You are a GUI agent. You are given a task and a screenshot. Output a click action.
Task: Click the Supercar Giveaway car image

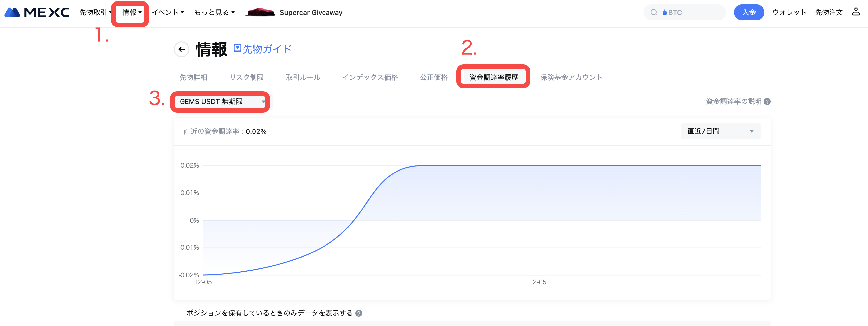click(260, 13)
